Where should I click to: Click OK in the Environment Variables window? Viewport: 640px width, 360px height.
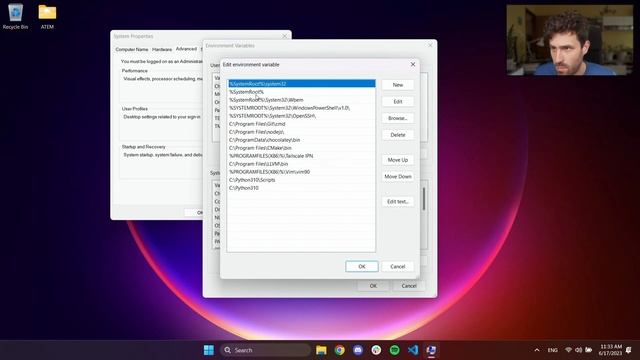pyautogui.click(x=373, y=286)
